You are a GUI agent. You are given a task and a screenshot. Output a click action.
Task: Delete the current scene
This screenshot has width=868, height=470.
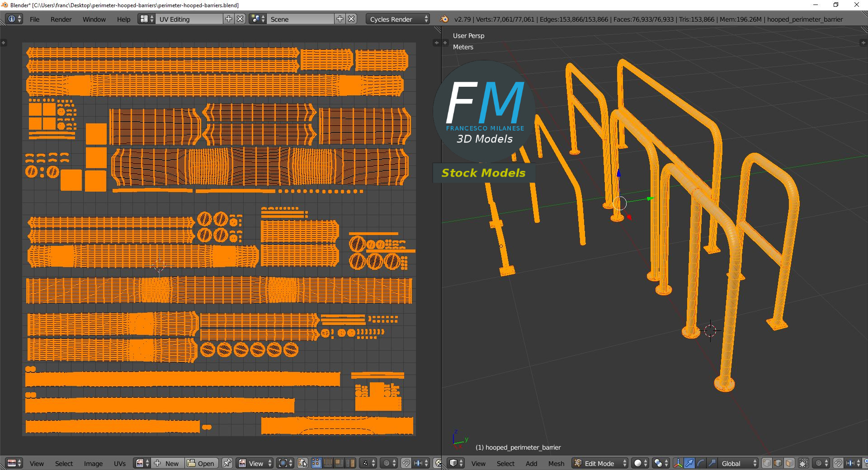coord(352,19)
